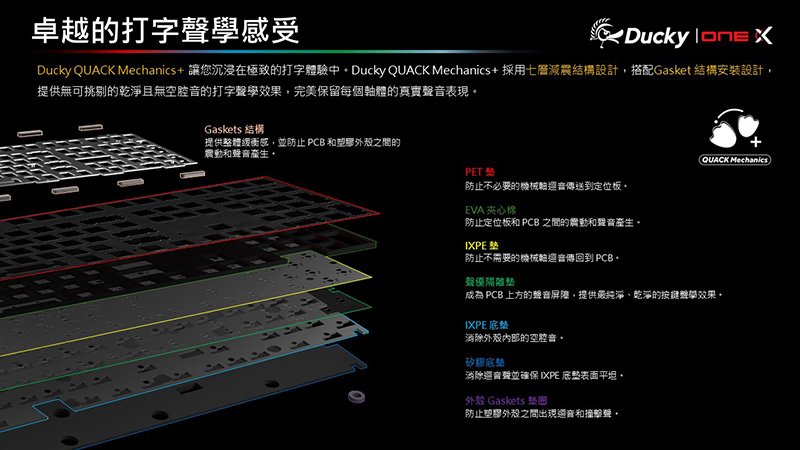This screenshot has width=800, height=450.
Task: Select the EVA 夾心棉 heading
Action: click(490, 210)
